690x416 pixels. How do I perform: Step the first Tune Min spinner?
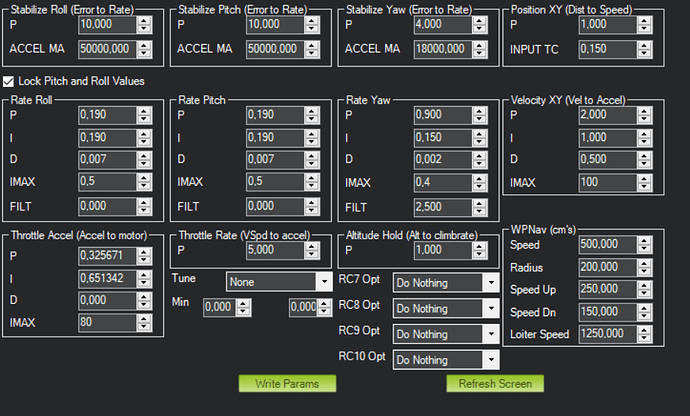point(243,307)
